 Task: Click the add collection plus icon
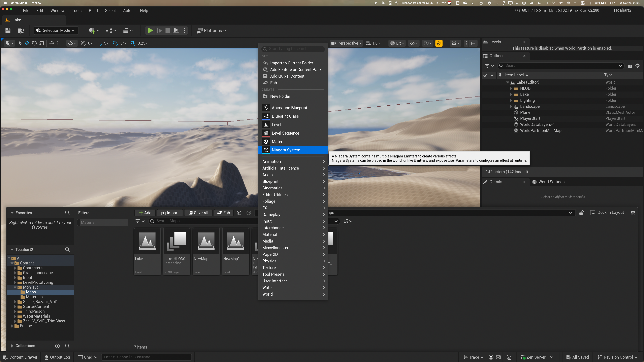click(x=57, y=346)
